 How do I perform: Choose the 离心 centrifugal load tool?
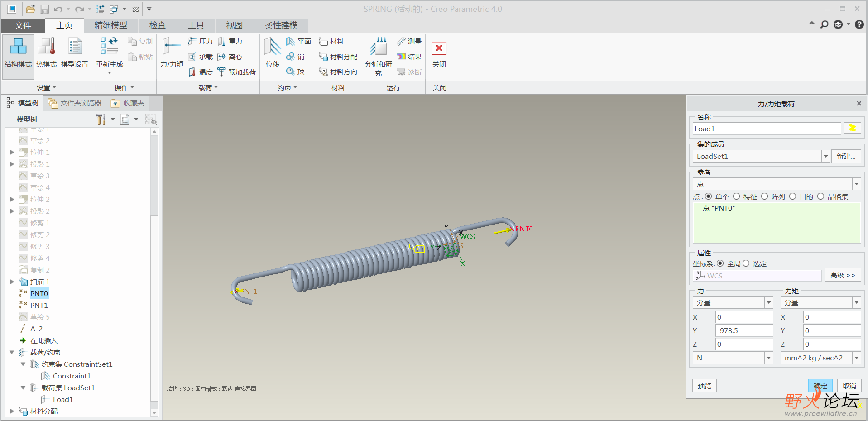(x=230, y=57)
